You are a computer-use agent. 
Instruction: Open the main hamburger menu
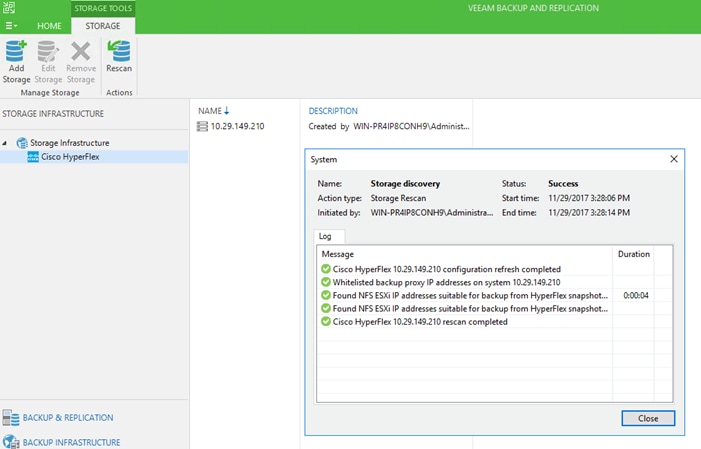tap(11, 26)
